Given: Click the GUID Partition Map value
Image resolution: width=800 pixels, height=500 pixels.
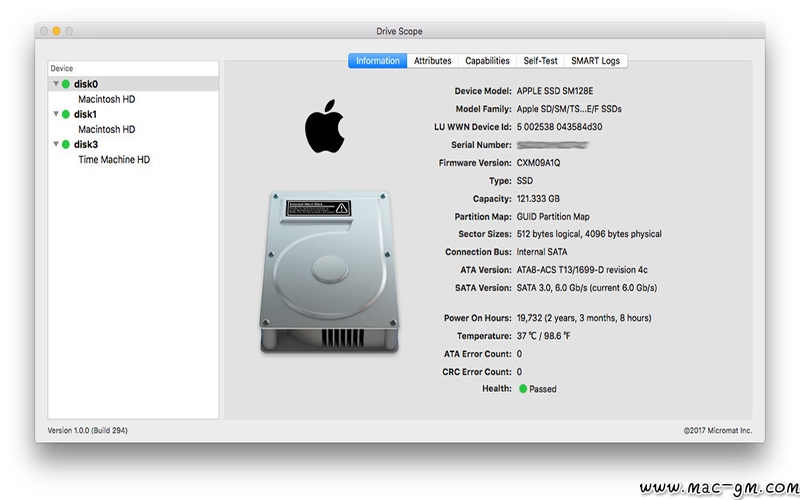Looking at the screenshot, I should tap(553, 216).
